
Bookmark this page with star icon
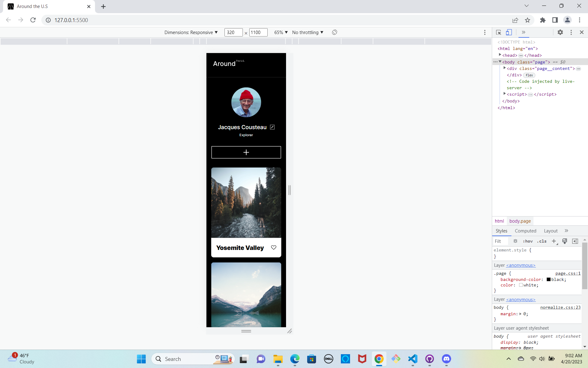point(527,20)
